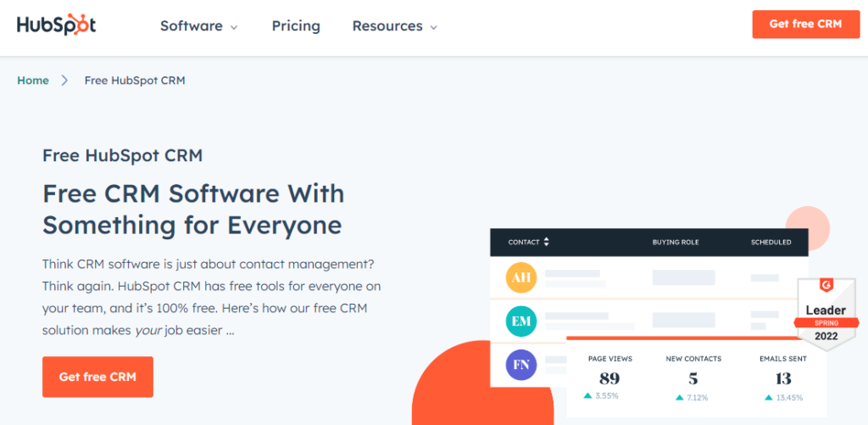Click the italic word "your" in paragraph

coord(148,330)
